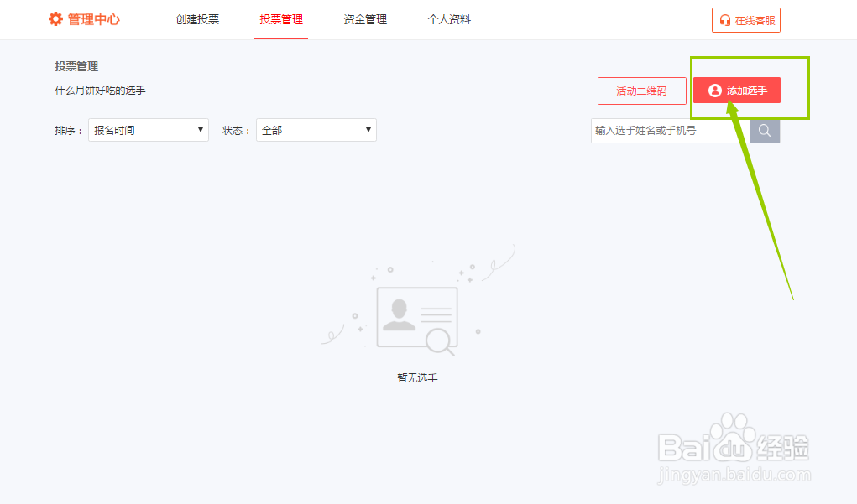The image size is (857, 504).
Task: Contact 在线客服 support button
Action: (746, 20)
